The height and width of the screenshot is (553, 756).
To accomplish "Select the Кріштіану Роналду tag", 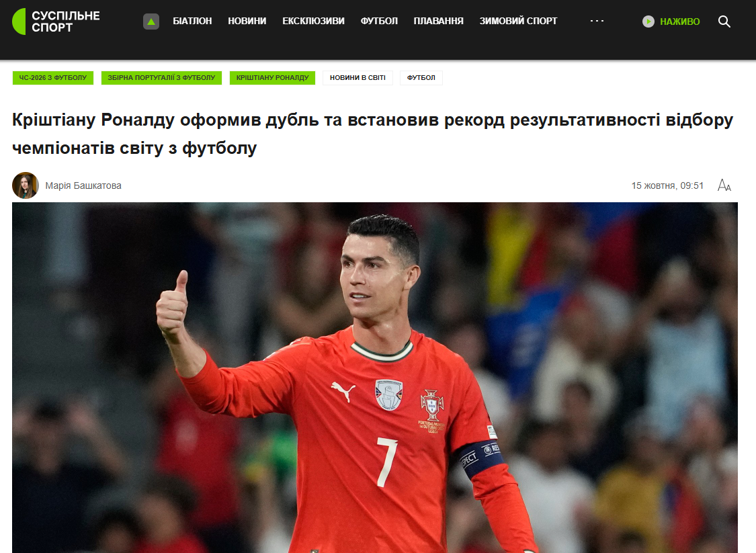I will tap(272, 78).
